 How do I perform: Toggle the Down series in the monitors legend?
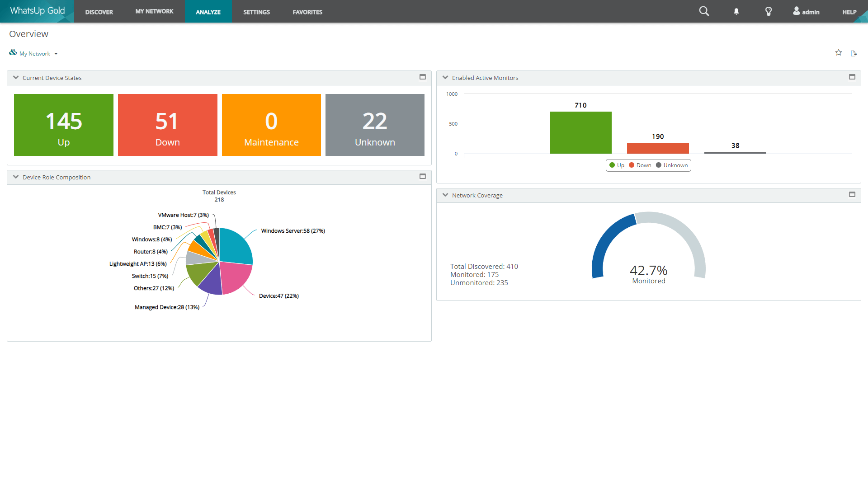(x=640, y=165)
